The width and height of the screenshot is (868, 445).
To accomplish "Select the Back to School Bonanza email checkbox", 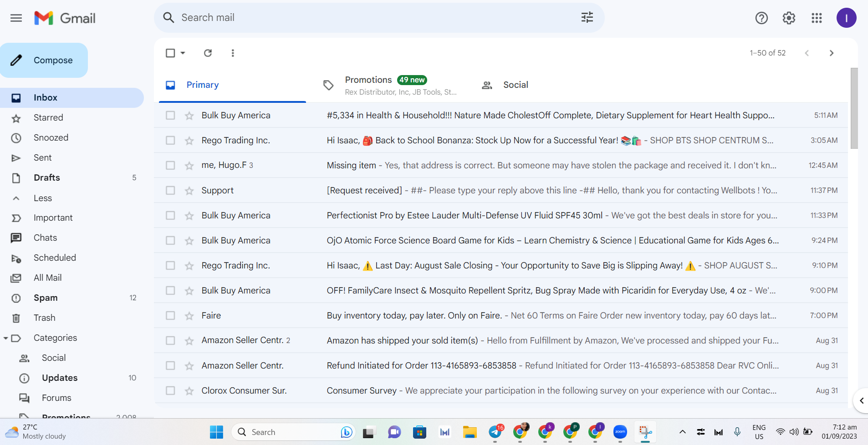I will (x=170, y=140).
